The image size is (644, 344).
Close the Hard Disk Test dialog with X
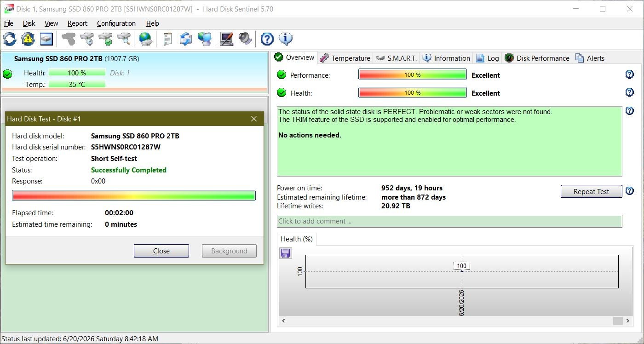[254, 119]
